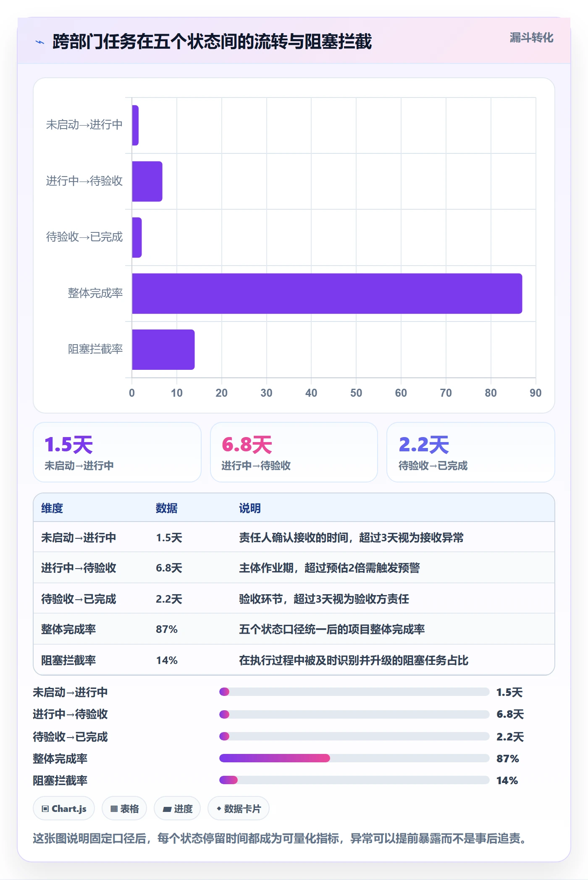
Task: Click the y-axis label 阻塞拦截率 in chart
Action: tap(95, 349)
